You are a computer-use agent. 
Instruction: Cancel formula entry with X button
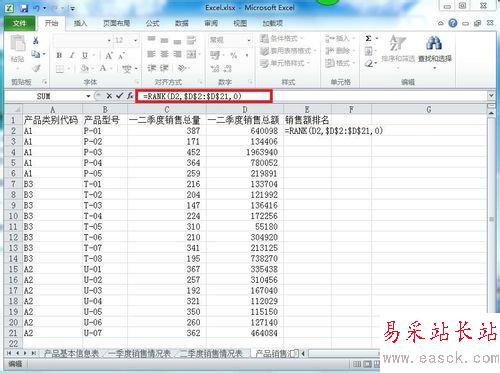[109, 96]
